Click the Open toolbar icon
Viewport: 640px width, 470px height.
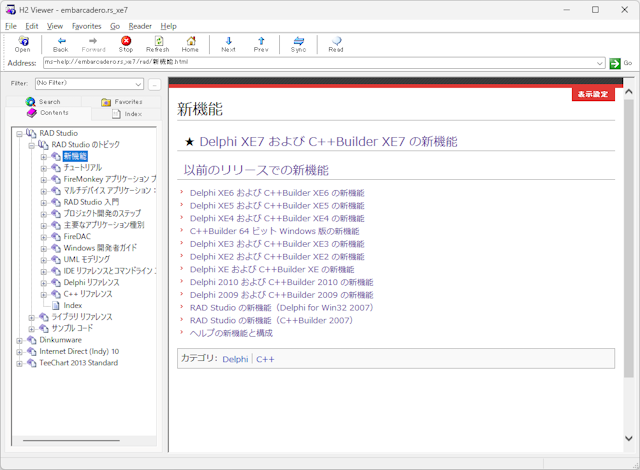pyautogui.click(x=23, y=41)
